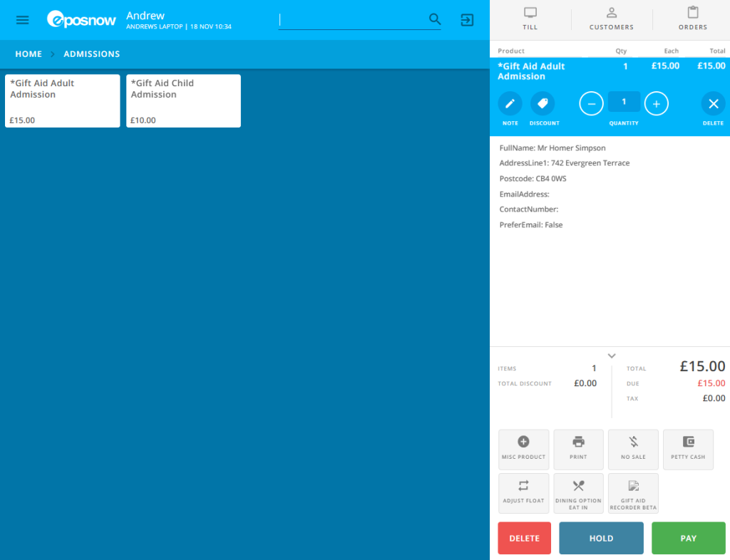Click the green Pay button
The width and height of the screenshot is (730, 560).
(x=688, y=538)
